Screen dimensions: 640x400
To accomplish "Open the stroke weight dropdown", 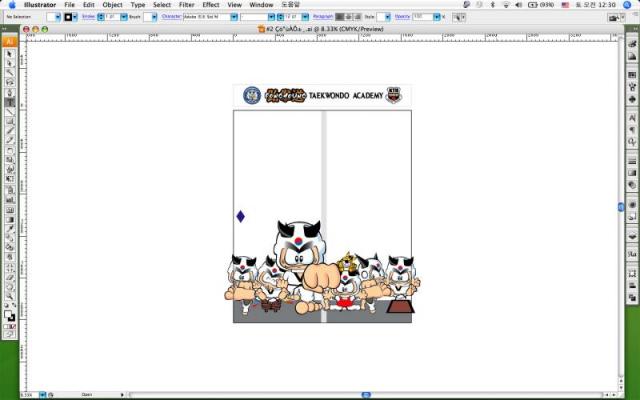I will click(124, 17).
